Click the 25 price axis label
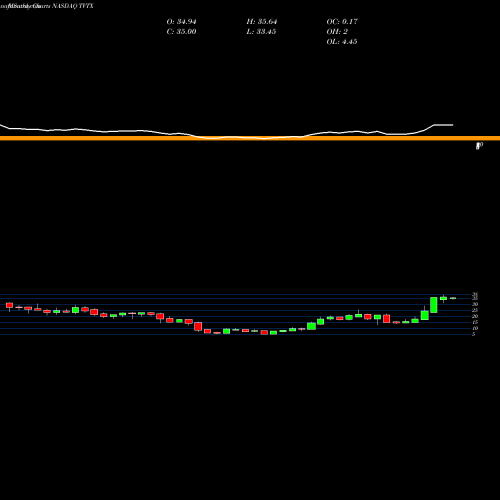This screenshot has width=500, height=500. coord(475,310)
